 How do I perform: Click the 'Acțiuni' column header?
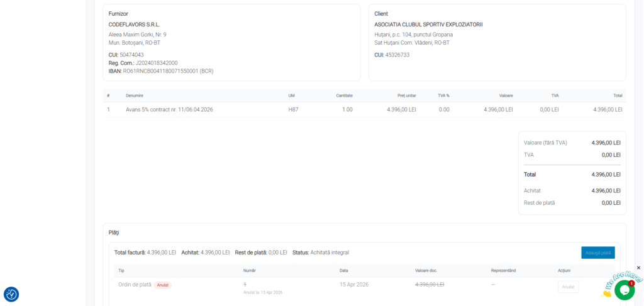point(564,270)
